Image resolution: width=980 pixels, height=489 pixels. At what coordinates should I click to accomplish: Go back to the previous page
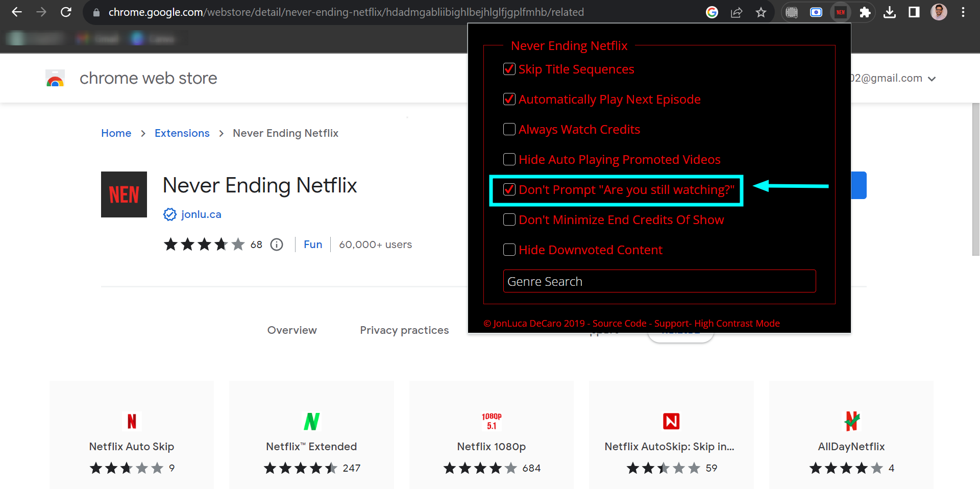(17, 12)
